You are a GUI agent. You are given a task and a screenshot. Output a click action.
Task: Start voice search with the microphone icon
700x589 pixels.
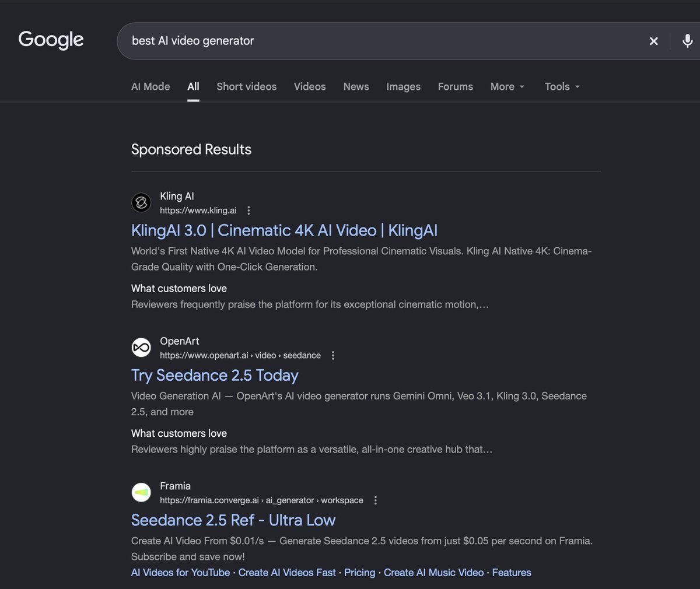coord(688,41)
